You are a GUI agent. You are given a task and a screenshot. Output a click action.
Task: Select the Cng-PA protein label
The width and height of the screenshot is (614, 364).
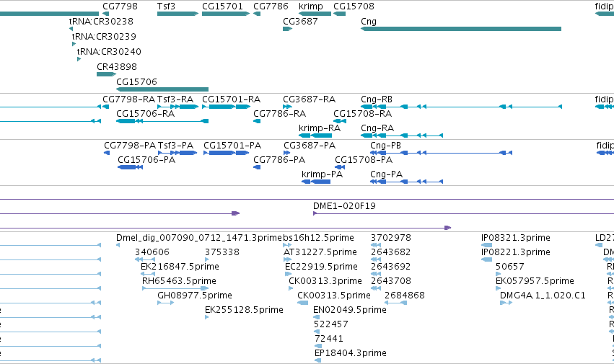point(387,174)
